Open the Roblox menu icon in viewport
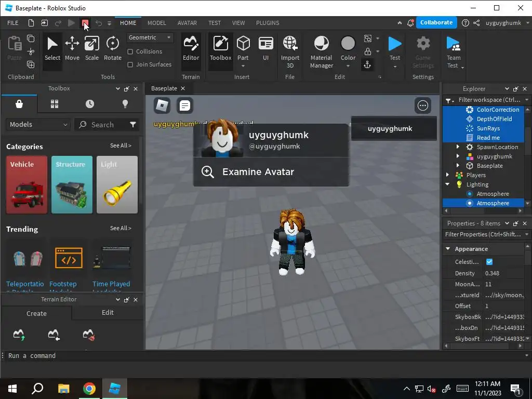The width and height of the screenshot is (532, 399). click(162, 105)
